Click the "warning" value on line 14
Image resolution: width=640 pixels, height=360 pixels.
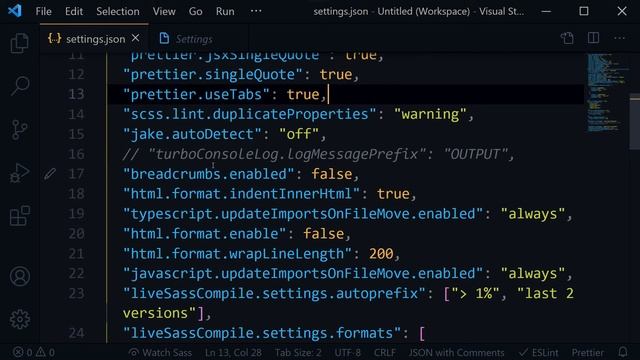pyautogui.click(x=430, y=114)
